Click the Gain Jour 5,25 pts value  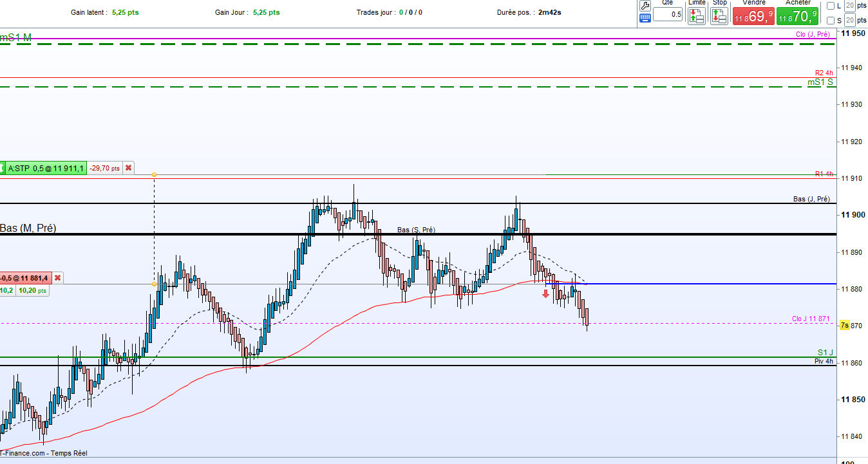pyautogui.click(x=266, y=12)
